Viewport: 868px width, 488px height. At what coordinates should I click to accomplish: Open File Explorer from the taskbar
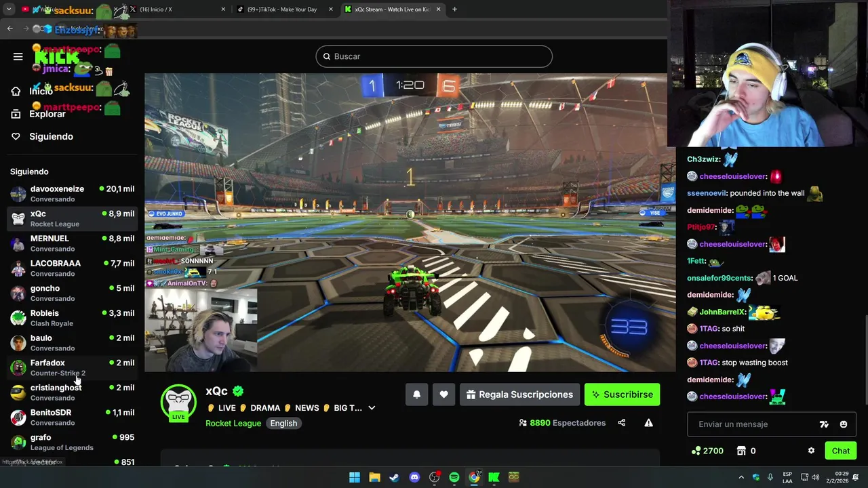[x=374, y=477]
